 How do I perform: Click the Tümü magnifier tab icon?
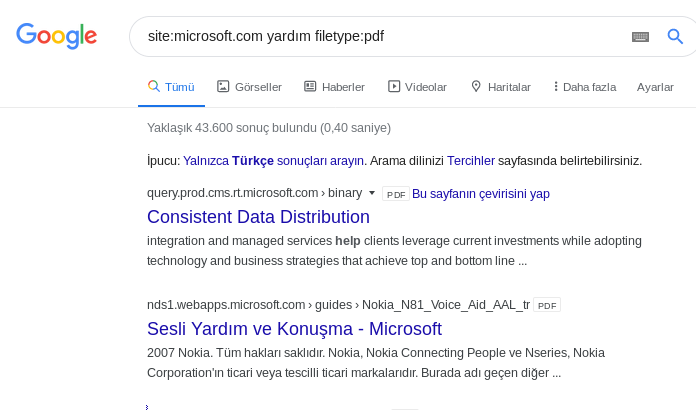tap(154, 86)
